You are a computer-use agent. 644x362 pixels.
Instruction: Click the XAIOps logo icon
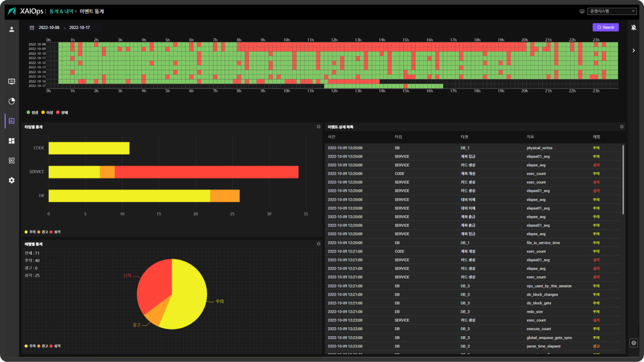point(12,11)
